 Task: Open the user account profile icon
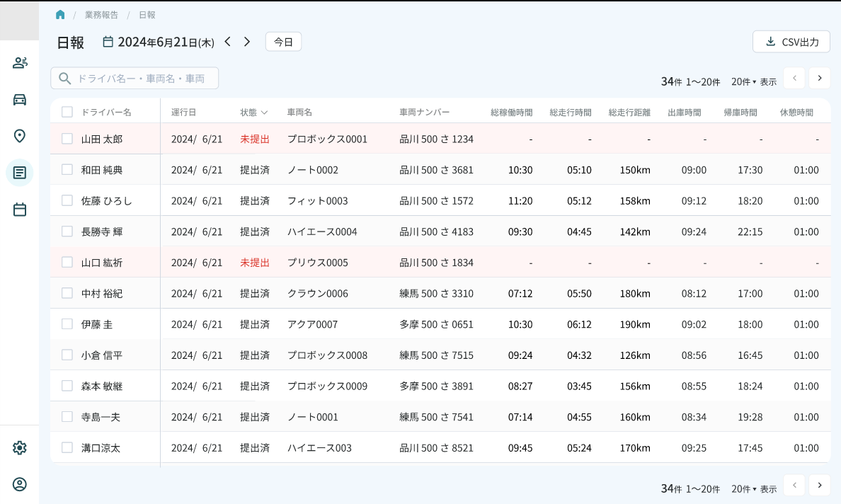(20, 484)
